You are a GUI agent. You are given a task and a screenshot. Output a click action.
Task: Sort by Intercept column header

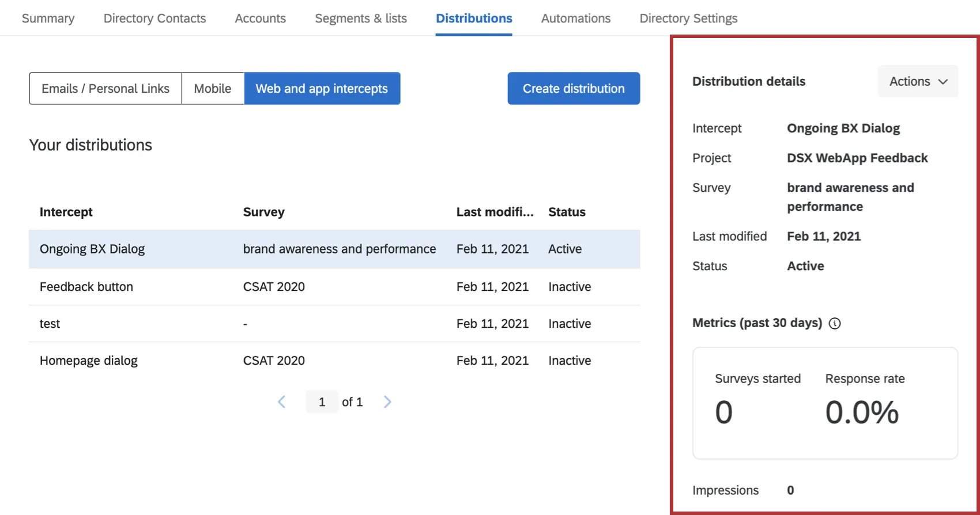pyautogui.click(x=66, y=212)
